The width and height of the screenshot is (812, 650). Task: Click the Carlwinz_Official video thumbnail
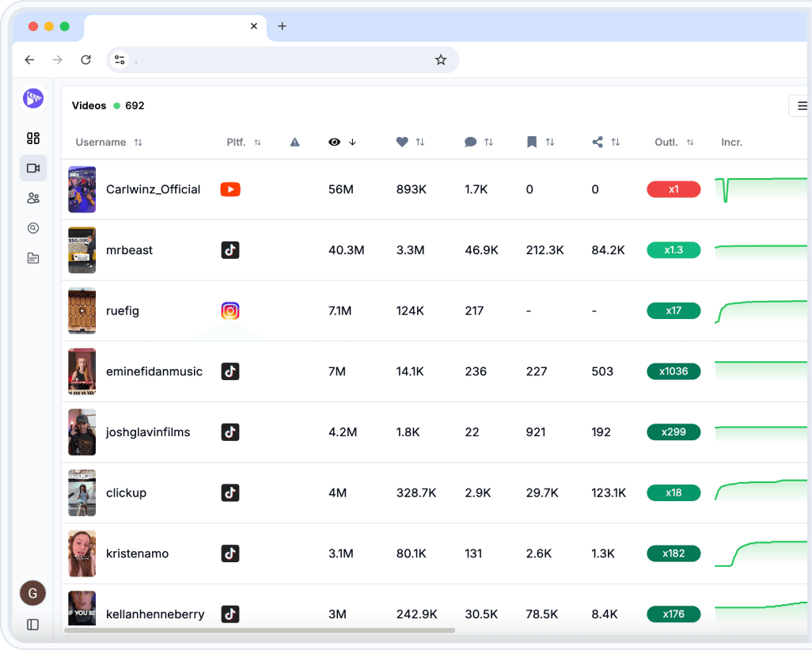click(82, 189)
